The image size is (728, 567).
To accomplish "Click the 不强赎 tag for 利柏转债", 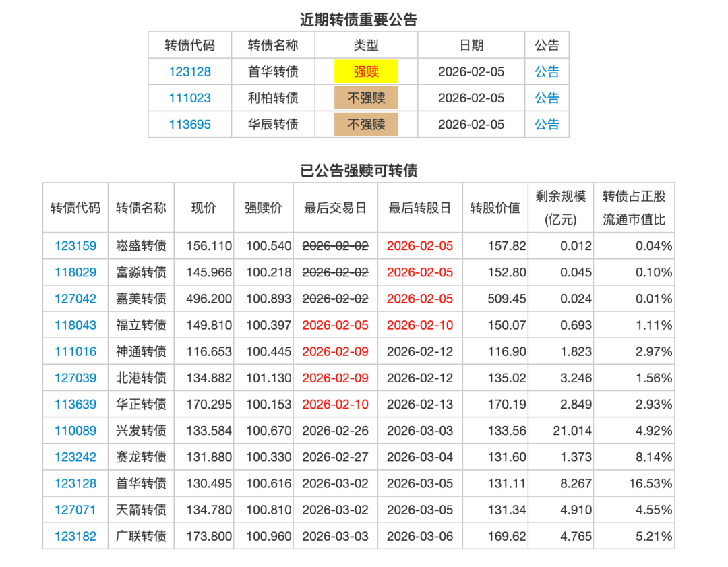I will pyautogui.click(x=366, y=98).
